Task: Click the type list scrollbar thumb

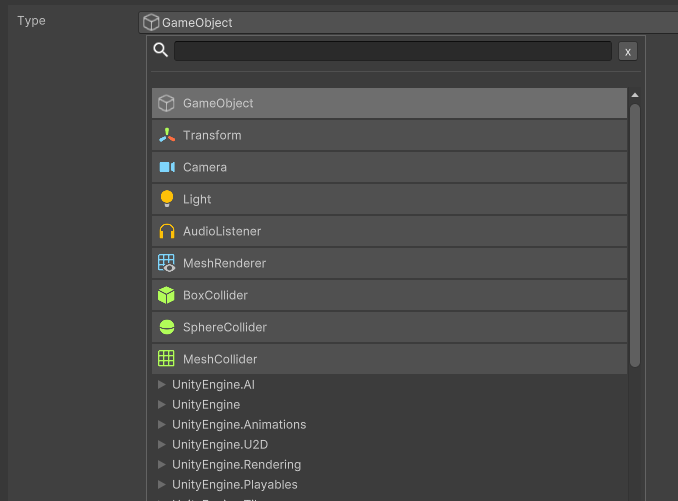Action: [x=635, y=236]
